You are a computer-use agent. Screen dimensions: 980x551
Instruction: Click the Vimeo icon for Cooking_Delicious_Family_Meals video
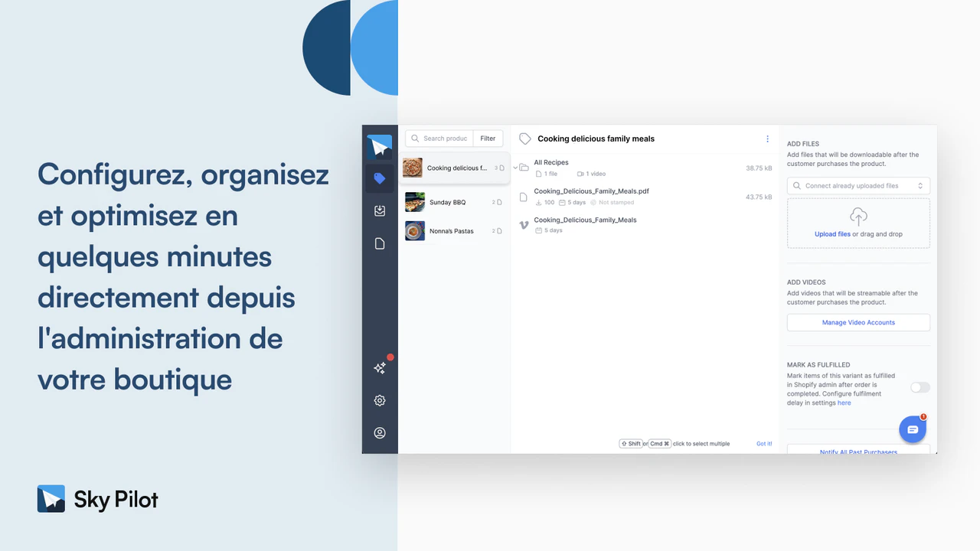524,225
